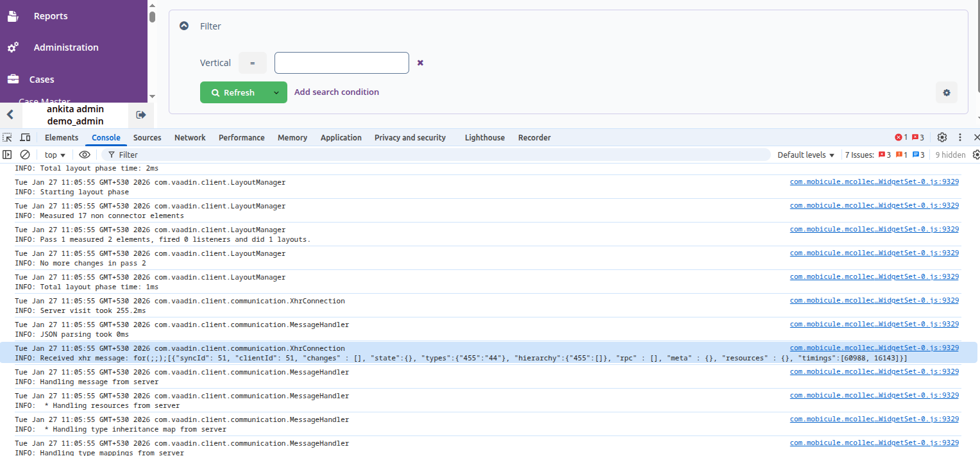The width and height of the screenshot is (980, 456).
Task: Click inside the Vertical filter text field
Action: [341, 63]
